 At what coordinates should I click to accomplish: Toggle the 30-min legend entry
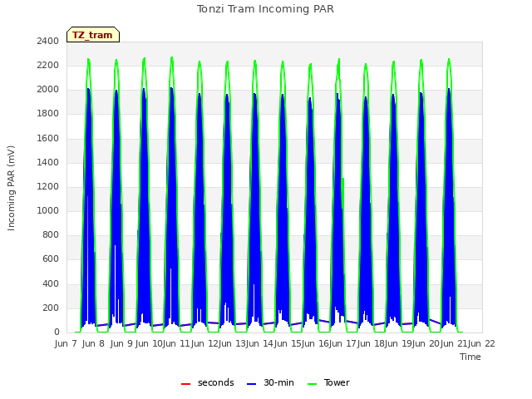pyautogui.click(x=270, y=382)
